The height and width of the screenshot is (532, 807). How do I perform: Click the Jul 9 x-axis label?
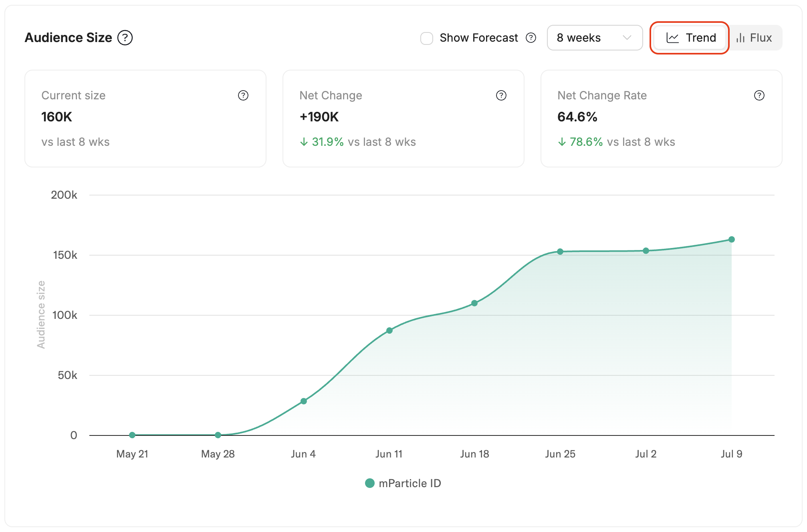(732, 454)
